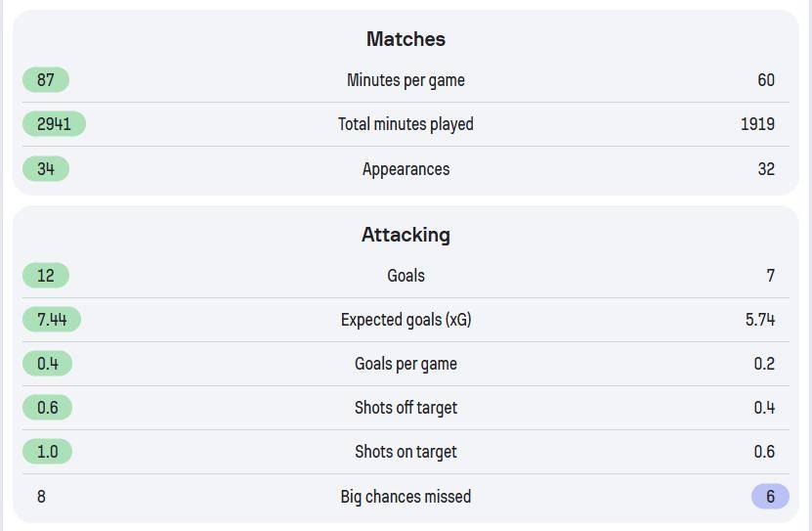Click the green 7.44 xG badge
812x531 pixels.
tap(52, 320)
